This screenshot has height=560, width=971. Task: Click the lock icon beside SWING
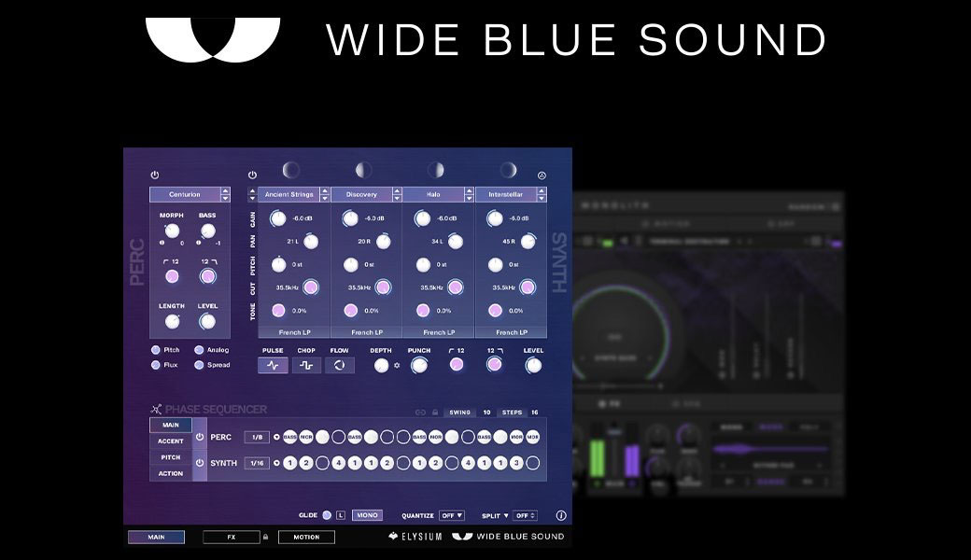[435, 413]
